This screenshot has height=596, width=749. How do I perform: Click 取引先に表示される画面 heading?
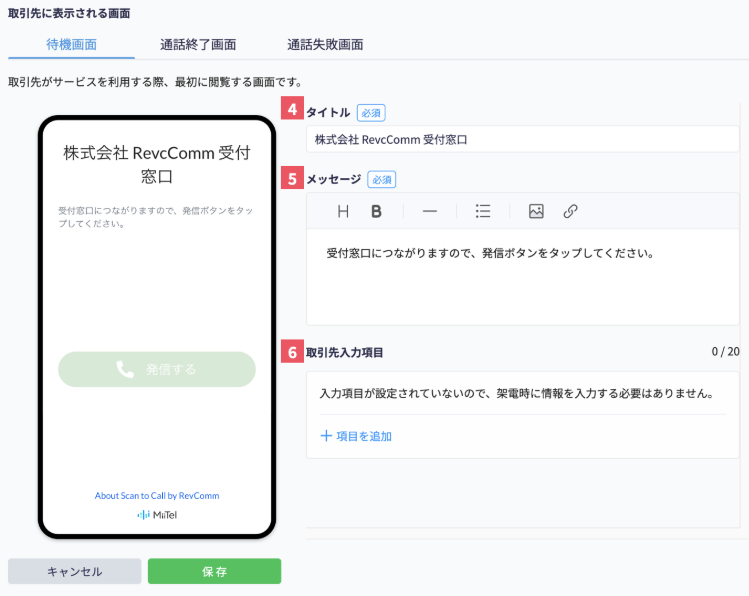[69, 13]
